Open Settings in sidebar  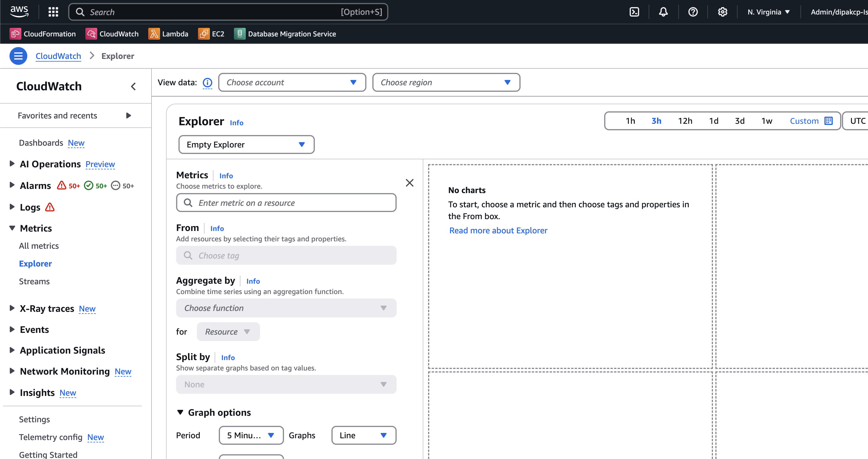pyautogui.click(x=34, y=419)
